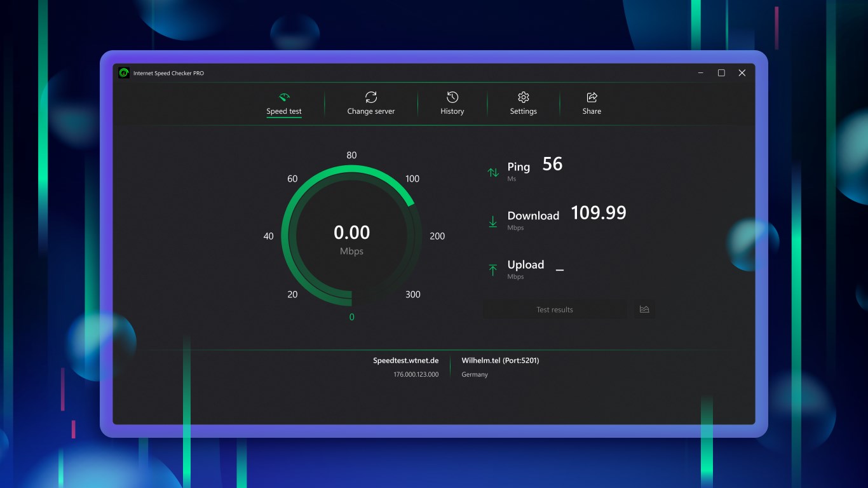Switch to the Speed test tab label
Image resolution: width=868 pixels, height=488 pixels.
(284, 111)
